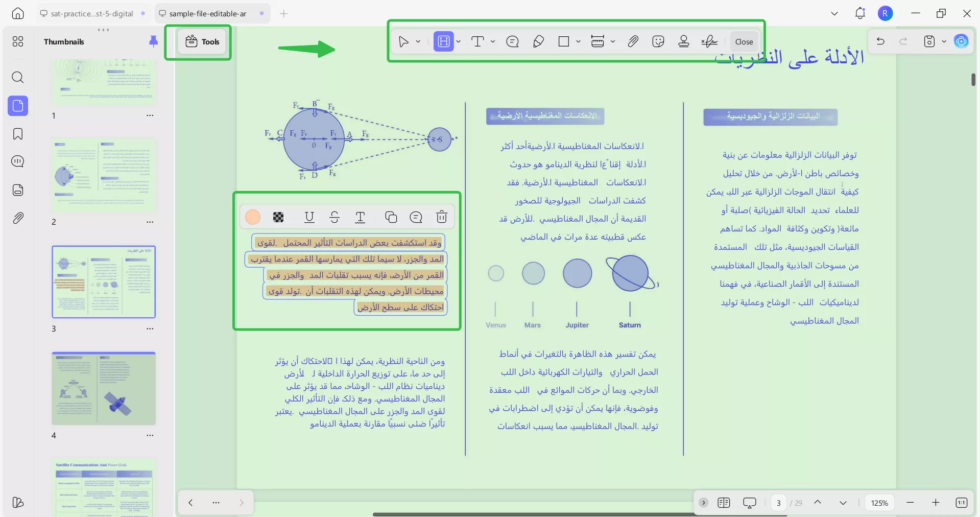The image size is (980, 517).
Task: Select the Pencil drawing tool
Action: click(x=538, y=41)
